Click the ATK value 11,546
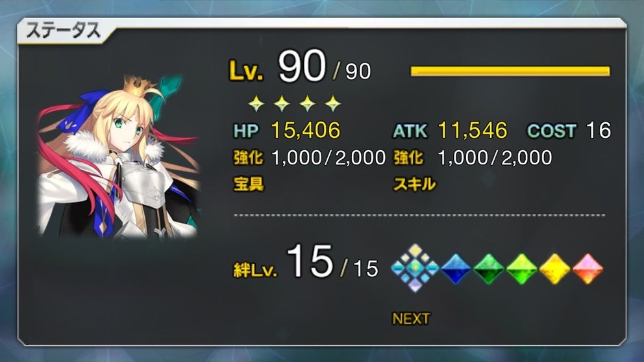This screenshot has height=362, width=644. [473, 131]
